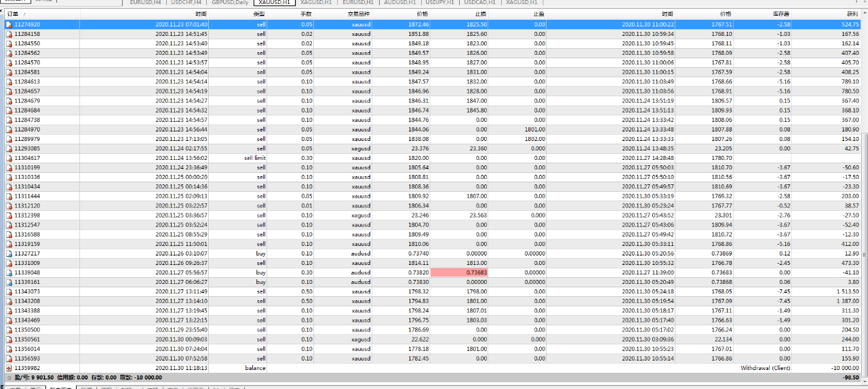The width and height of the screenshot is (868, 389).
Task: Click the red highlighted 0.73683 stop-loss cell
Action: point(458,272)
